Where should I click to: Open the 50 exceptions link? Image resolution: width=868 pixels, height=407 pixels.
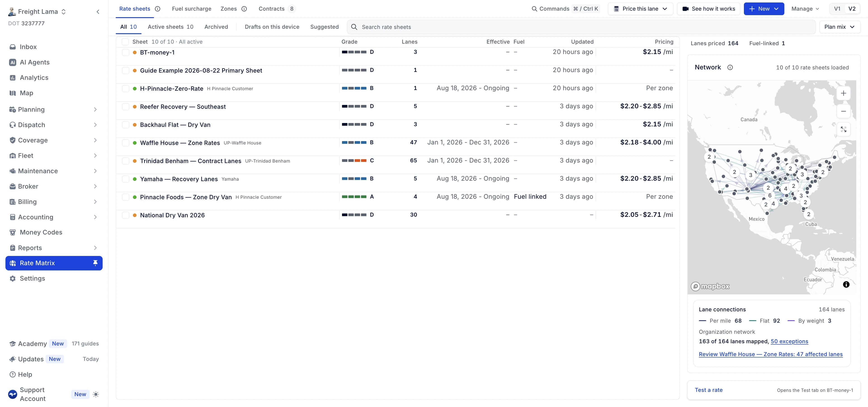coord(789,341)
